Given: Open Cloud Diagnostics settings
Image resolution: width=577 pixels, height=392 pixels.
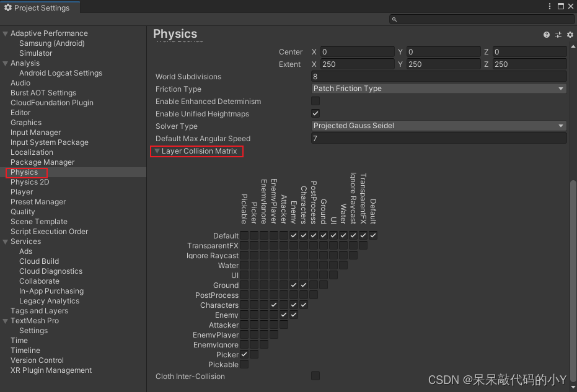Looking at the screenshot, I should click(51, 271).
